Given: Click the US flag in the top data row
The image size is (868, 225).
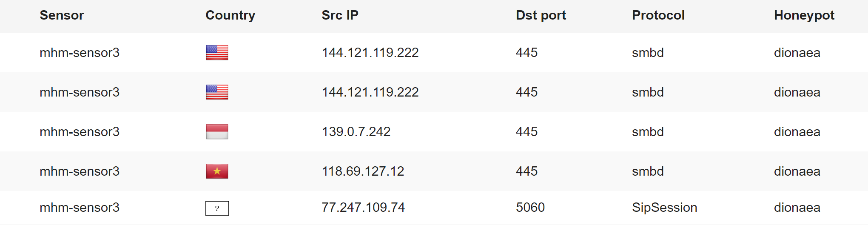Looking at the screenshot, I should click(217, 53).
